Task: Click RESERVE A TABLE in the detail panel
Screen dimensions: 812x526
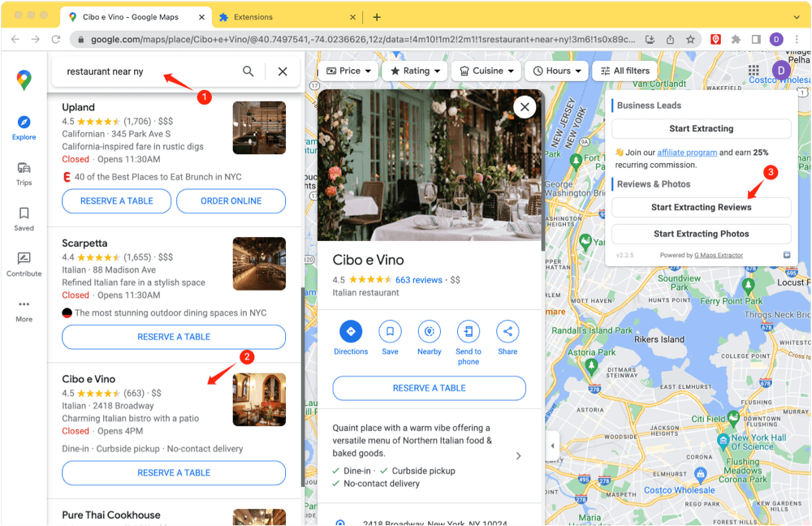Action: 430,388
